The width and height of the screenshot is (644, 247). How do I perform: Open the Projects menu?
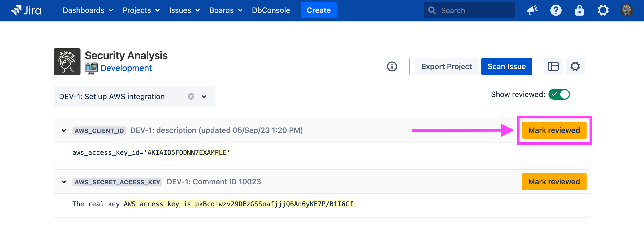coord(141,10)
